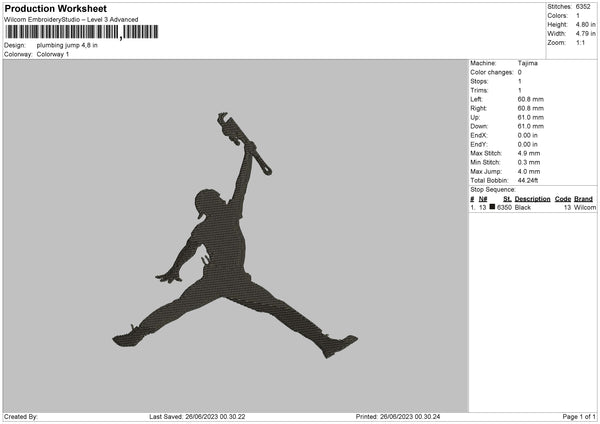The width and height of the screenshot is (600, 424).
Task: Click the 'Production Worksheet' heading
Action: (56, 8)
